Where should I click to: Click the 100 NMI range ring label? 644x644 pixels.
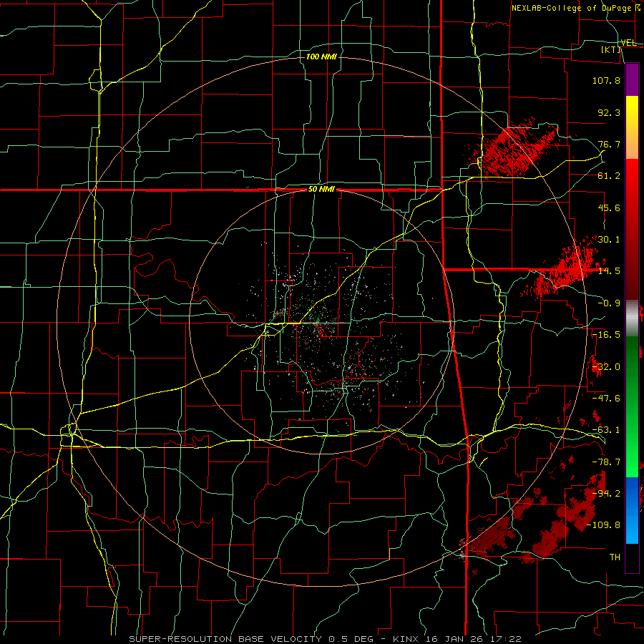[321, 57]
